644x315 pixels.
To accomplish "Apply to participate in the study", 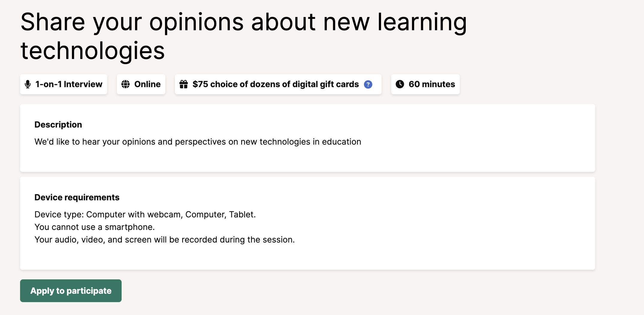I will click(71, 291).
